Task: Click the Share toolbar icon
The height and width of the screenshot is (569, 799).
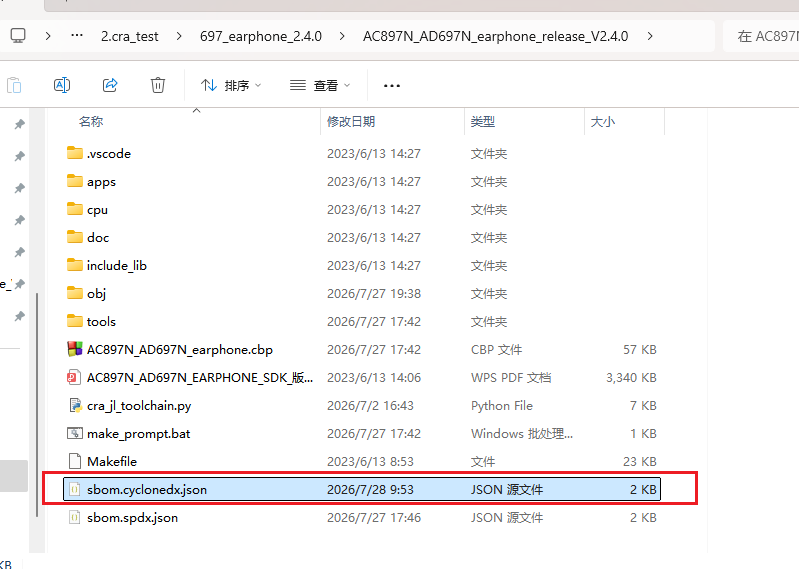Action: pyautogui.click(x=110, y=85)
